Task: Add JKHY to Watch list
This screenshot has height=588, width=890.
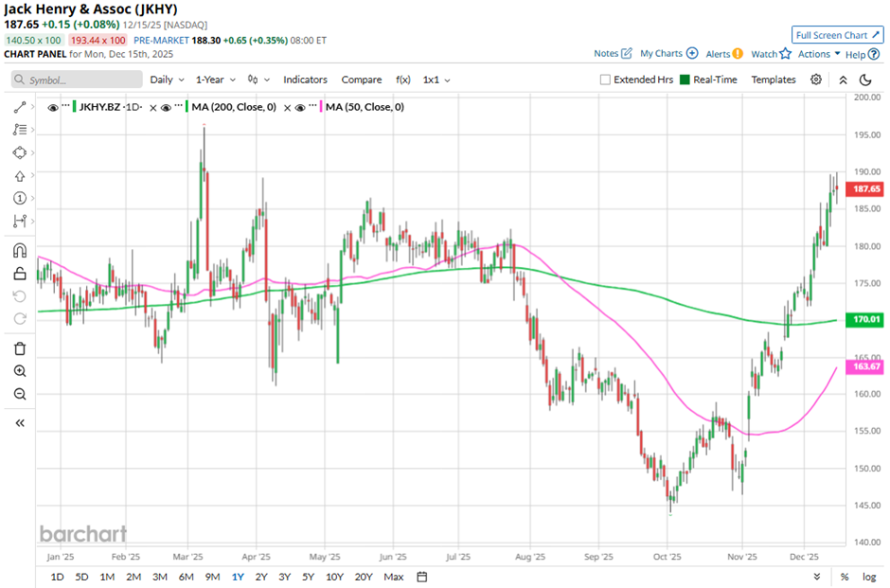Action: click(772, 54)
